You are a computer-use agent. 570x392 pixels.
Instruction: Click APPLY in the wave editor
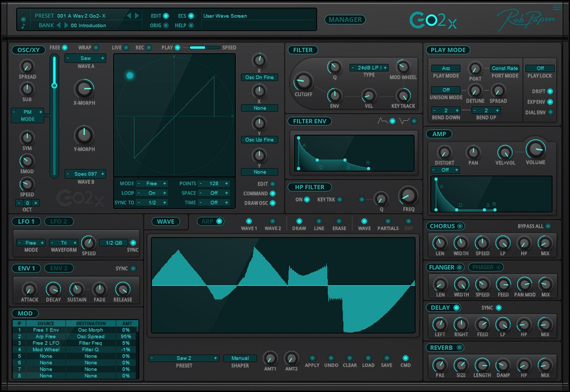pyautogui.click(x=312, y=358)
